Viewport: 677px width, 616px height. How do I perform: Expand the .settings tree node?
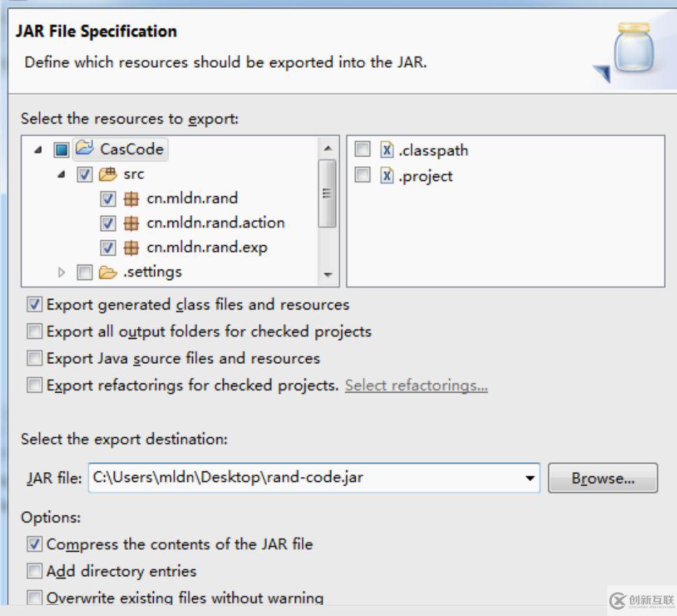(61, 272)
